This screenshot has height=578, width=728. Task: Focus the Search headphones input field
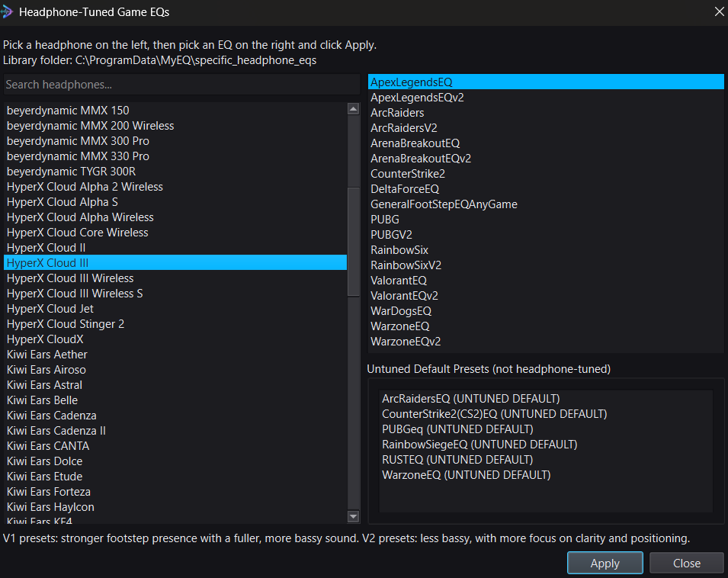(181, 85)
